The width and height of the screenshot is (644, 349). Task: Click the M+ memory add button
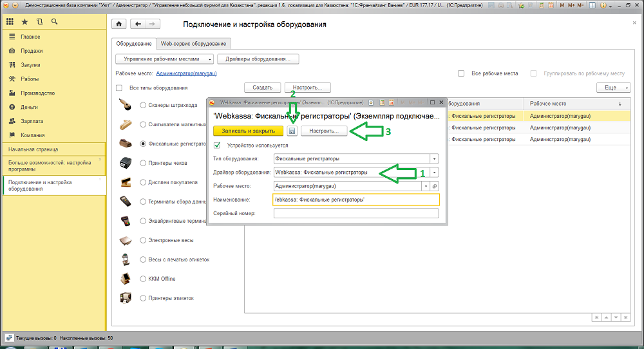point(571,5)
